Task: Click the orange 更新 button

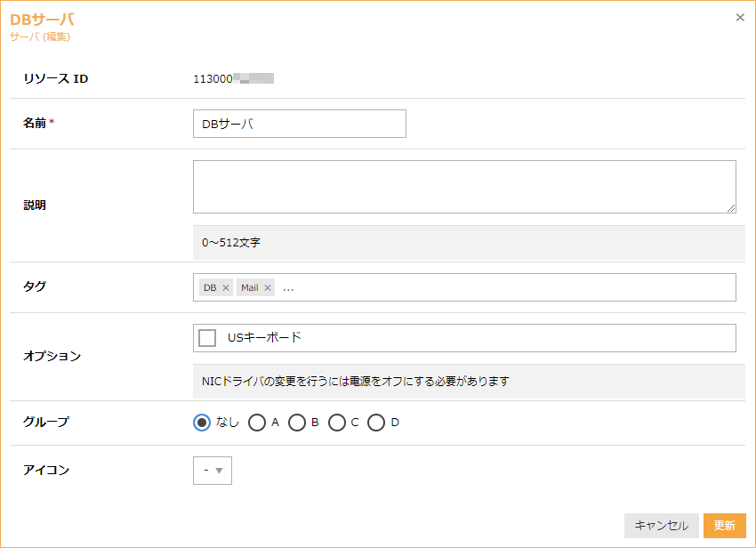Action: 724,526
